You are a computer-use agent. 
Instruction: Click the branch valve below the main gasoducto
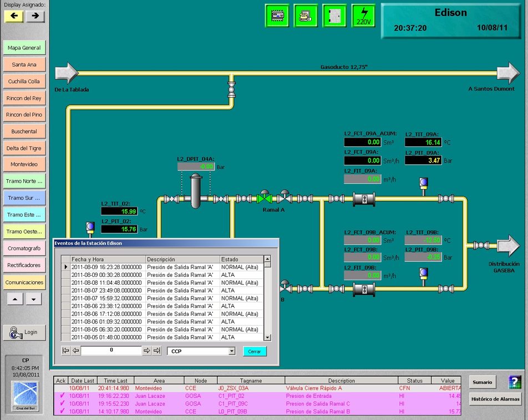click(232, 89)
